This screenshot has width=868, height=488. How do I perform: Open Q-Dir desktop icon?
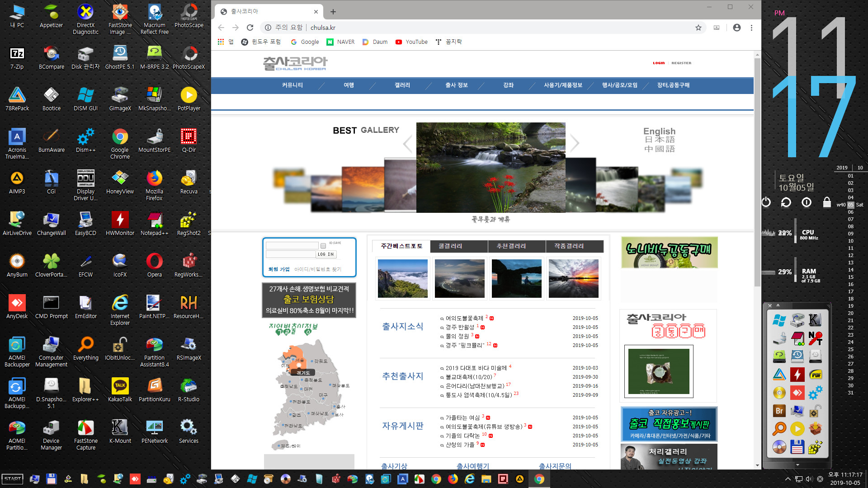coord(189,141)
